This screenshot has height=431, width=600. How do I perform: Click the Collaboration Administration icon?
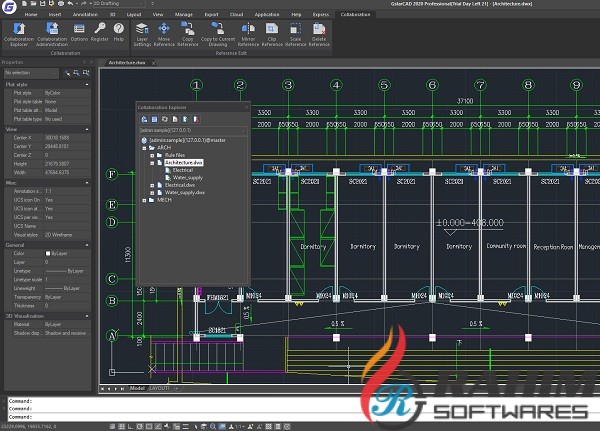52,34
